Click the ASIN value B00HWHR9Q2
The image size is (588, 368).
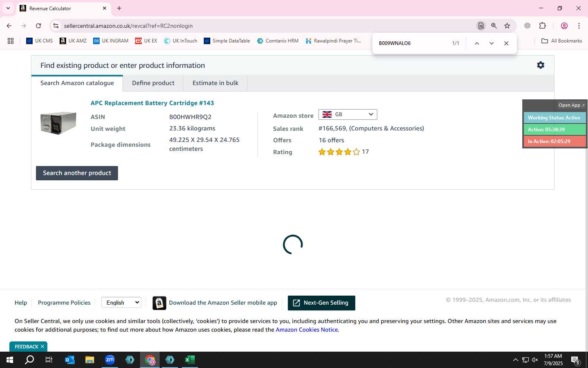[190, 117]
